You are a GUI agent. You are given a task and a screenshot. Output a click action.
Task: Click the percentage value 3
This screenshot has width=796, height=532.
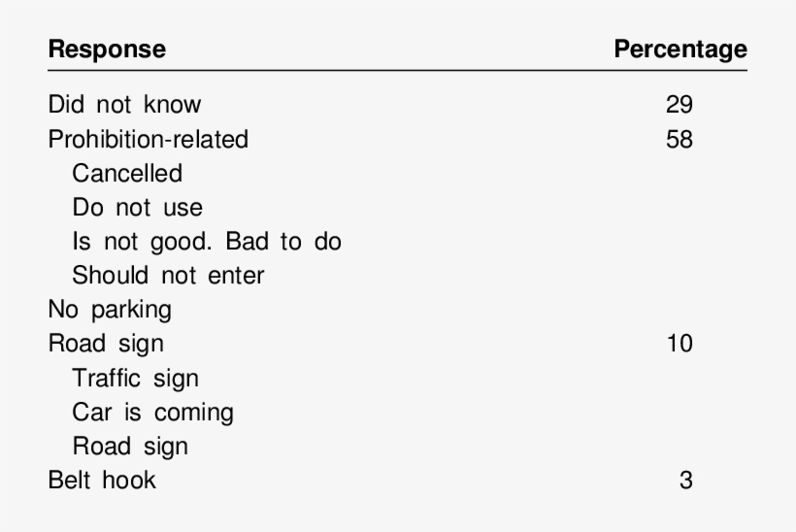[x=686, y=481]
